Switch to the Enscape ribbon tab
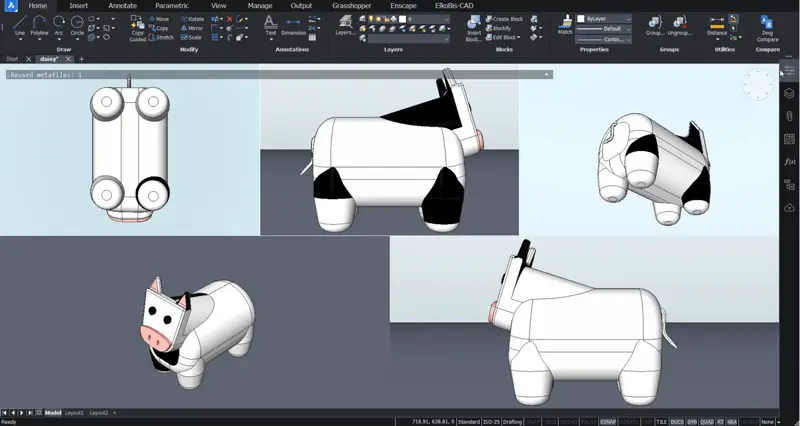Image resolution: width=800 pixels, height=426 pixels. click(403, 6)
